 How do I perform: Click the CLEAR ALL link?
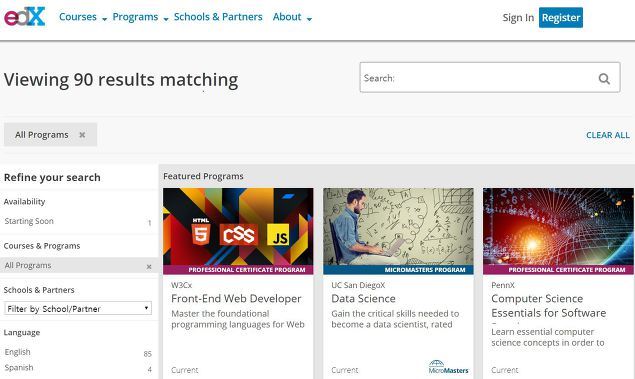[x=607, y=135]
